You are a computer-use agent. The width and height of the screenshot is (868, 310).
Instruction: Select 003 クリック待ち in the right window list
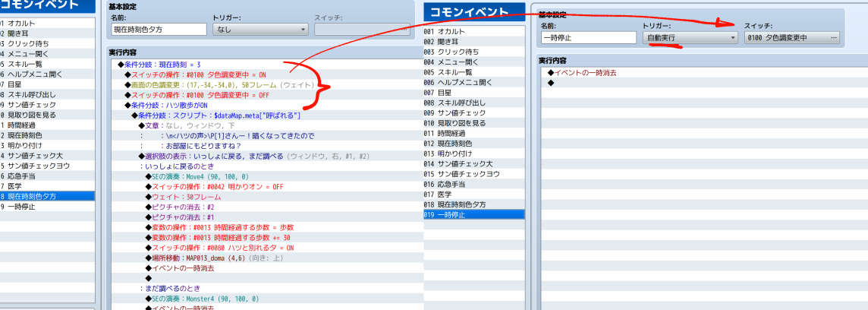[474, 52]
